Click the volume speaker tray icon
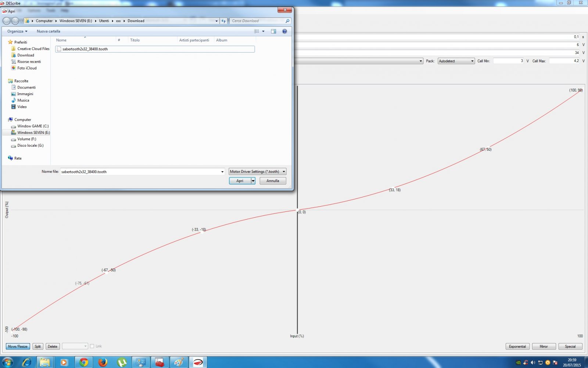Viewport: 588px width, 368px height. pos(533,362)
